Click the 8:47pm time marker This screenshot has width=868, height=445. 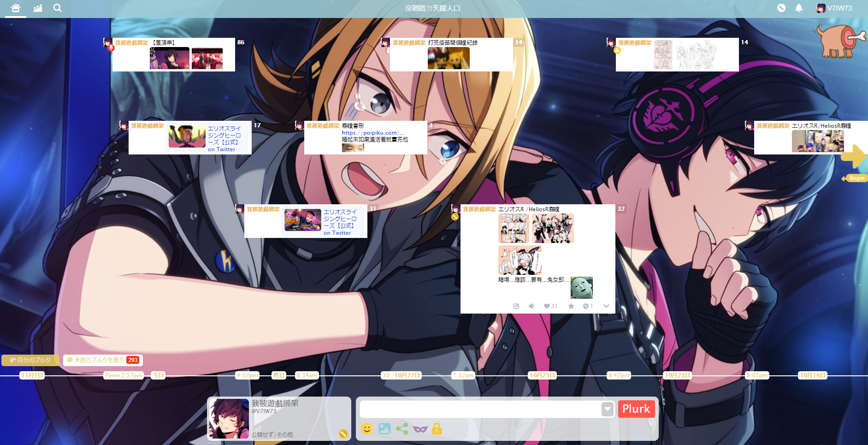coord(619,375)
